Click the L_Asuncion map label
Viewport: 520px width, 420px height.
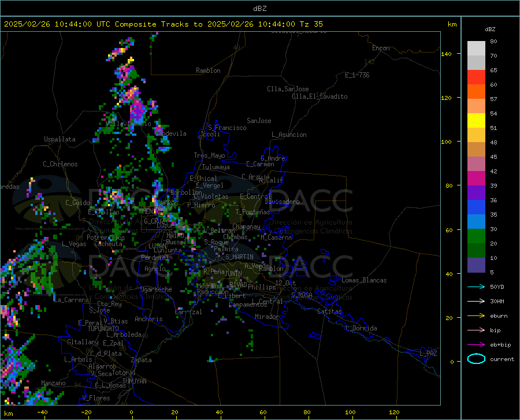289,135
